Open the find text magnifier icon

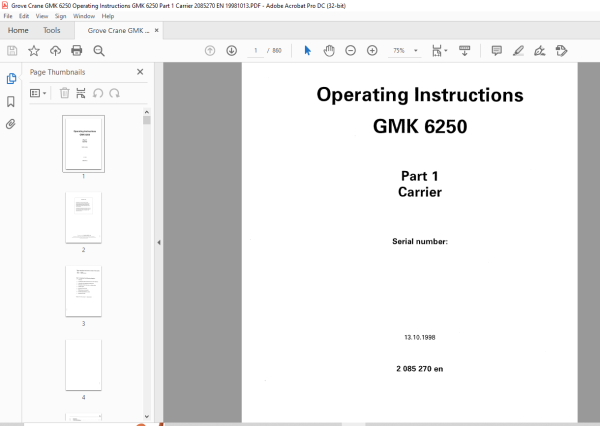[99, 51]
